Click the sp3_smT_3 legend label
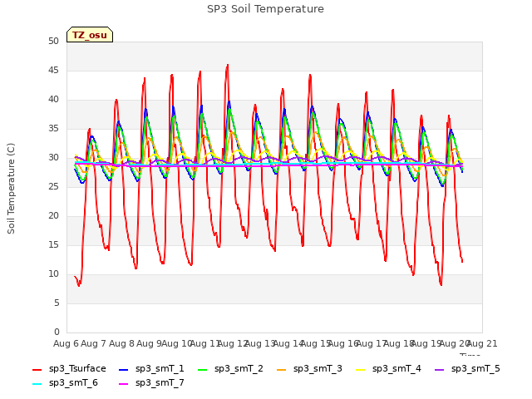Image resolution: width=532 pixels, height=399 pixels. coord(318,368)
